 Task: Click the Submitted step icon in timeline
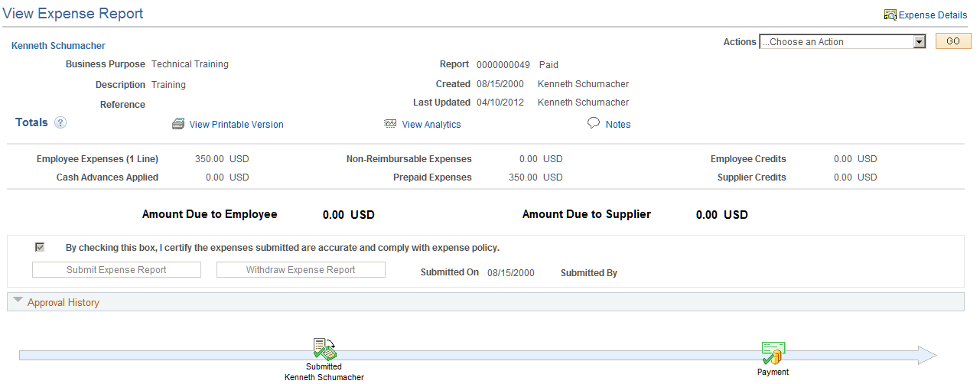tap(324, 349)
